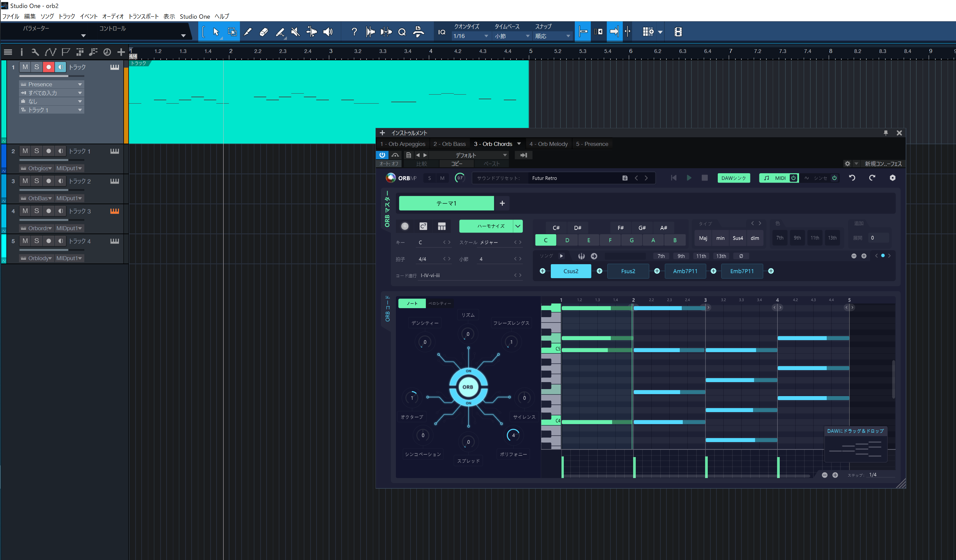Open the ファイル menu
Viewport: 956px width, 560px height.
pos(11,16)
